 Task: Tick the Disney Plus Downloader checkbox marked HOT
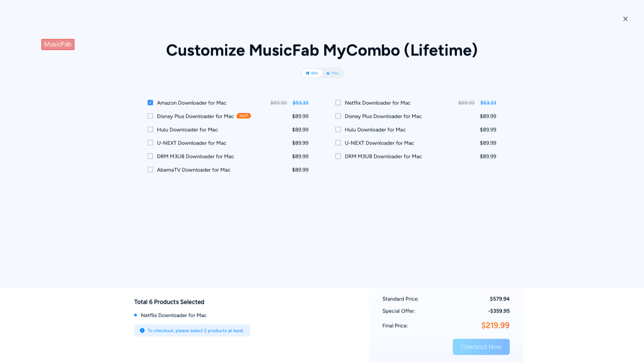click(150, 116)
